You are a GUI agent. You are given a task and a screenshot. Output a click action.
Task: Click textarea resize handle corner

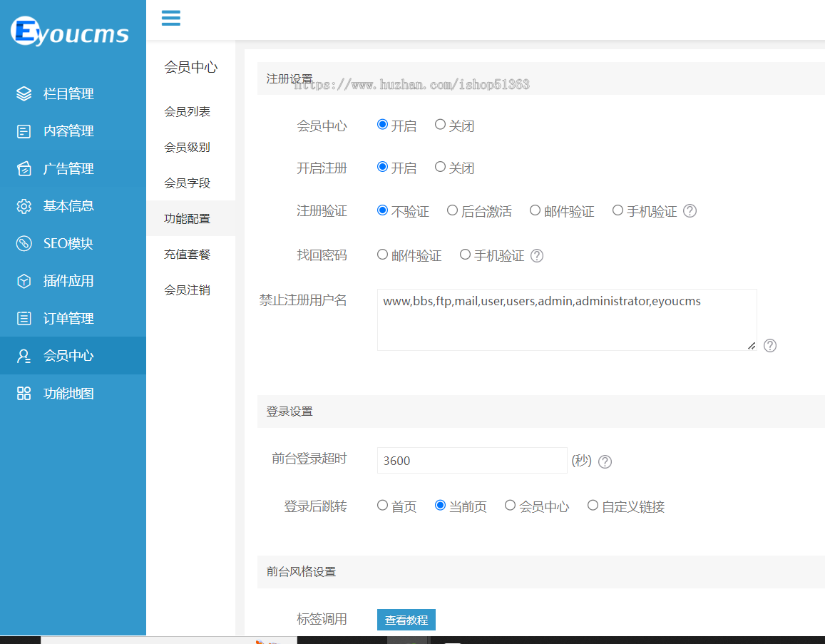click(x=752, y=346)
